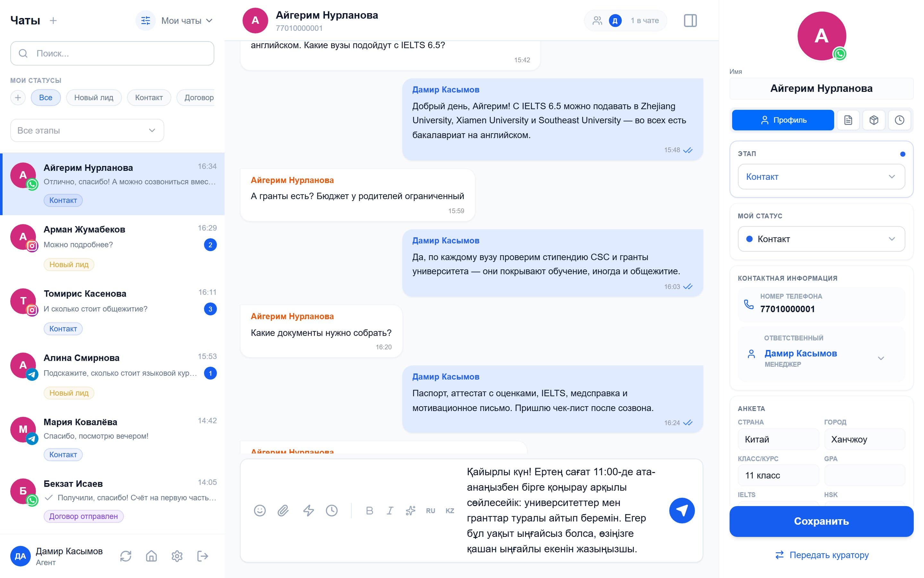Open the package box tab icon
Viewport: 924px width, 578px height.
[x=874, y=120]
